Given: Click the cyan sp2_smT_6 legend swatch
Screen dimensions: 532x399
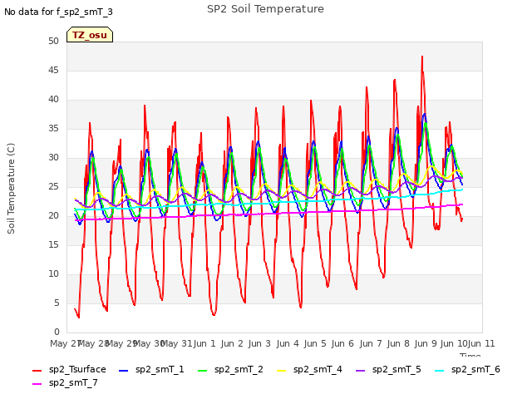Looking at the screenshot, I should tap(440, 371).
